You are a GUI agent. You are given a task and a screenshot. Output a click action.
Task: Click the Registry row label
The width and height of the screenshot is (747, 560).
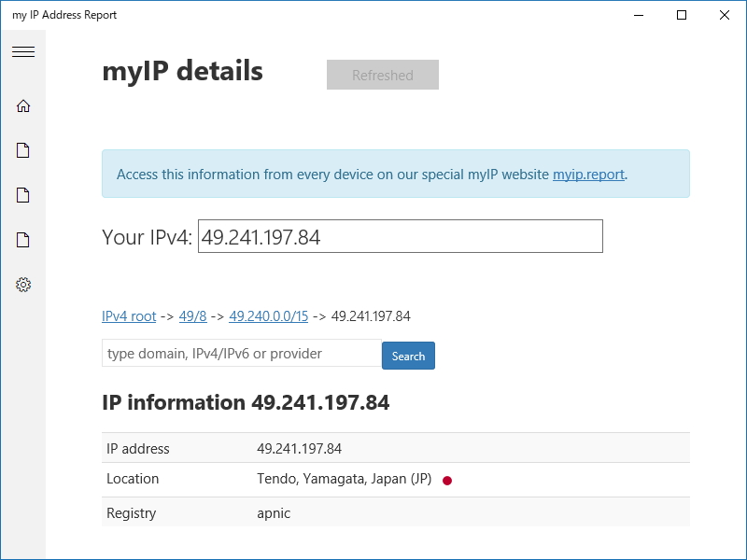pos(131,513)
